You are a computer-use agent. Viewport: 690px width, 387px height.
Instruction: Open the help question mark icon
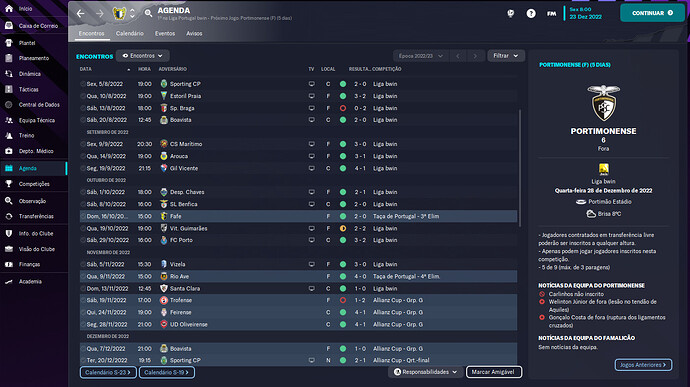point(531,14)
